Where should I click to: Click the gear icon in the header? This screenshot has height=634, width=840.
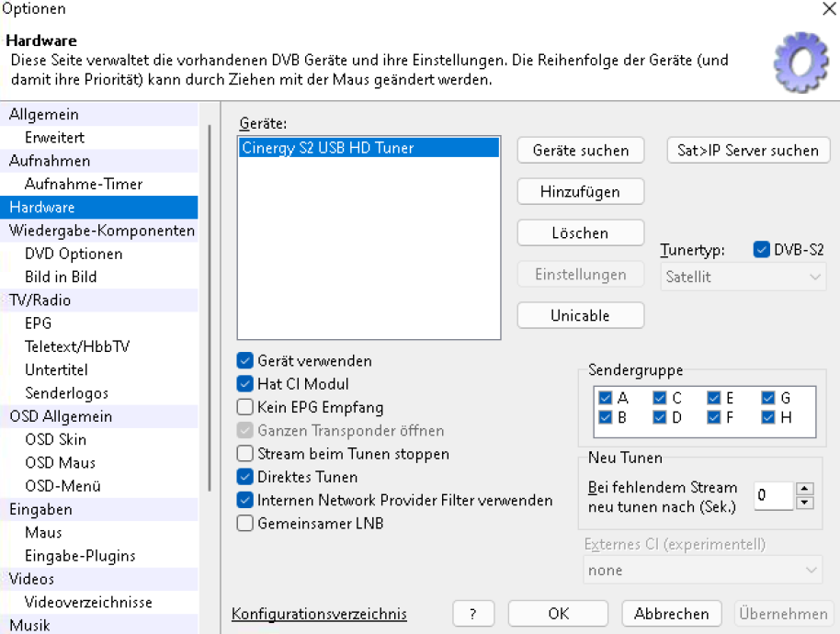pyautogui.click(x=802, y=61)
